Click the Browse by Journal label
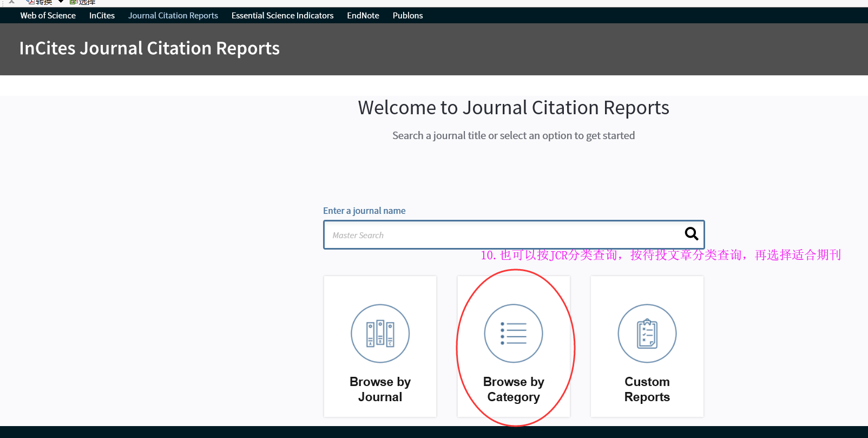Image resolution: width=868 pixels, height=438 pixels. (x=380, y=389)
